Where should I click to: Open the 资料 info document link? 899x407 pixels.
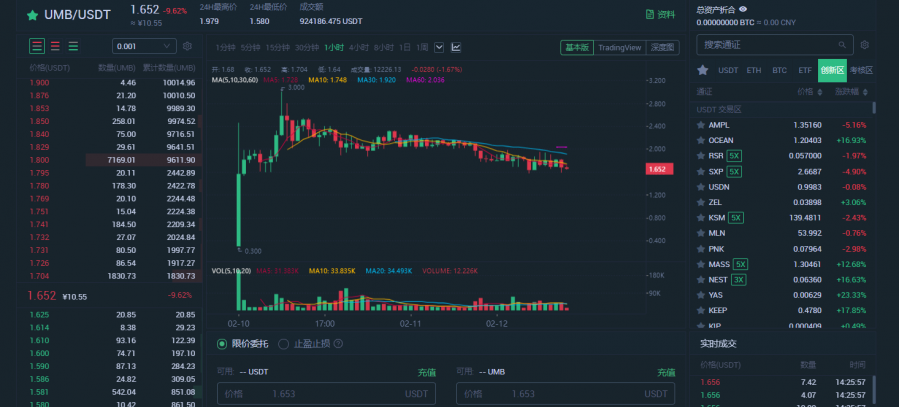pos(660,14)
